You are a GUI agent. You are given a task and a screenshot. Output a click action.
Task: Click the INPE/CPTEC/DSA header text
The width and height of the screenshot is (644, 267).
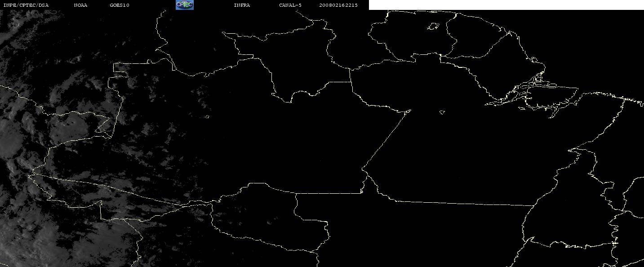click(26, 5)
